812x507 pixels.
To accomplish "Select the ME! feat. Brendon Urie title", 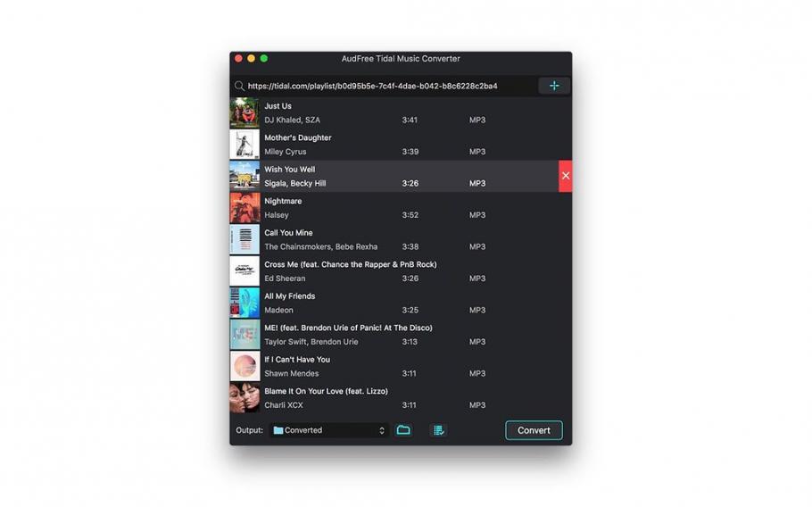I will [x=349, y=328].
